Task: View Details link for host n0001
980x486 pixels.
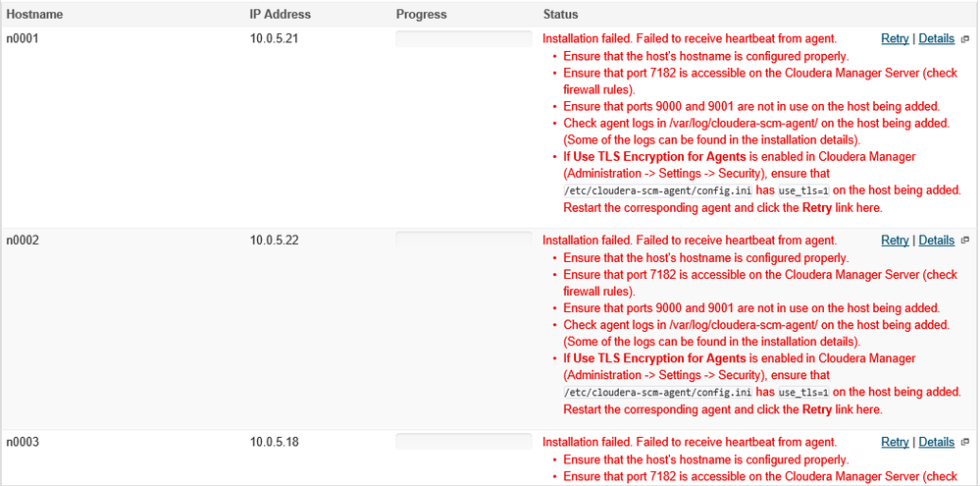Action: pos(936,39)
